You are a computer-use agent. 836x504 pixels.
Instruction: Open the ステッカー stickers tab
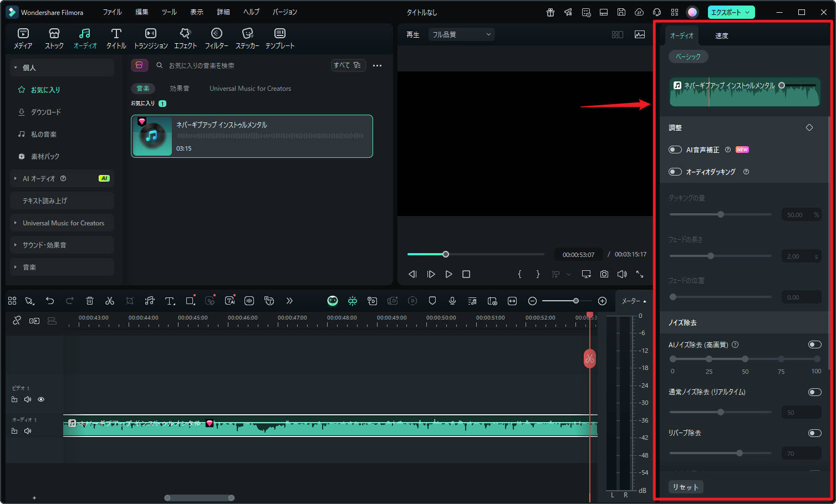pyautogui.click(x=247, y=39)
